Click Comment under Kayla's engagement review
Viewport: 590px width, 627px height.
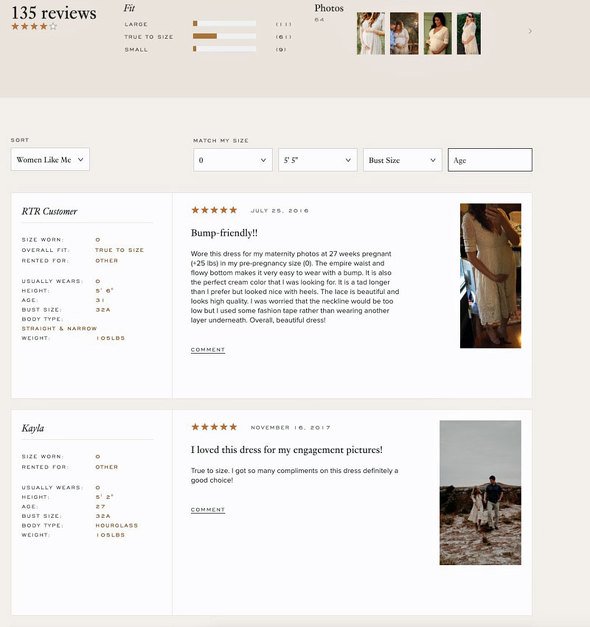coord(208,510)
